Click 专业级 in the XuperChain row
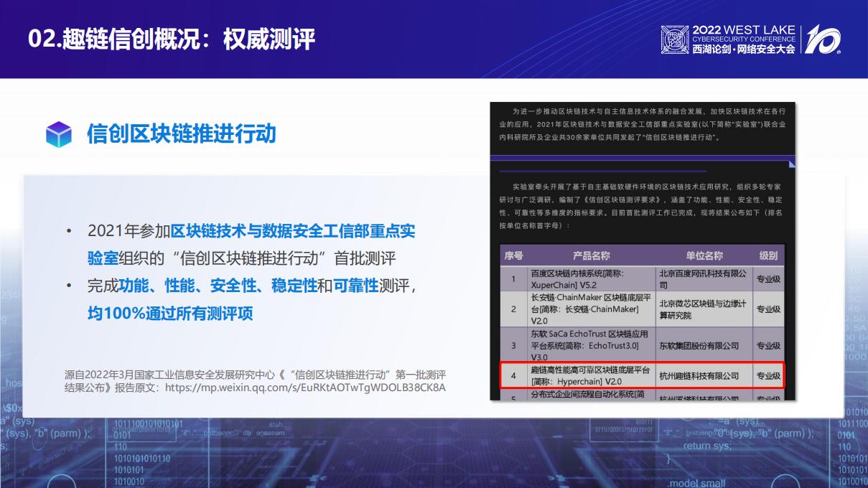868x488 pixels. click(x=767, y=278)
